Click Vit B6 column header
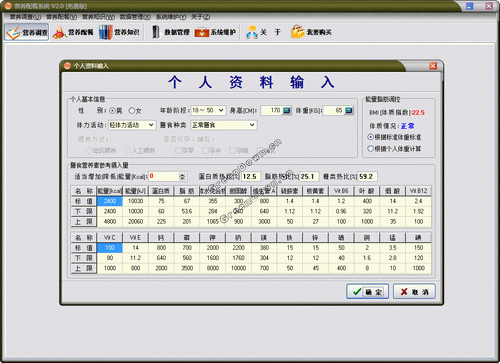Screen dimensions: 500x363 click(x=341, y=191)
